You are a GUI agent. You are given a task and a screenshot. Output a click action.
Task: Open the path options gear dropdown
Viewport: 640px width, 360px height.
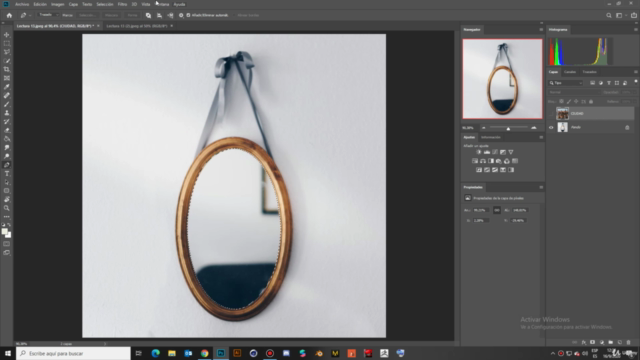(x=181, y=15)
